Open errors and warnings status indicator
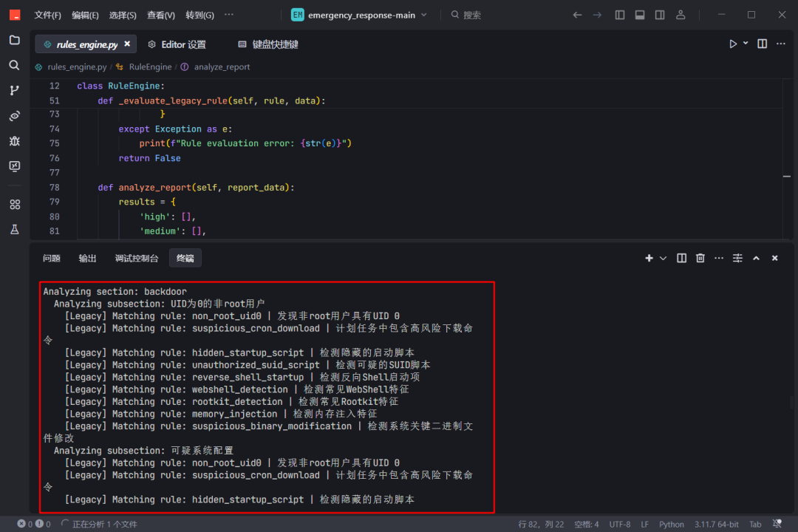798x532 pixels. point(33,524)
